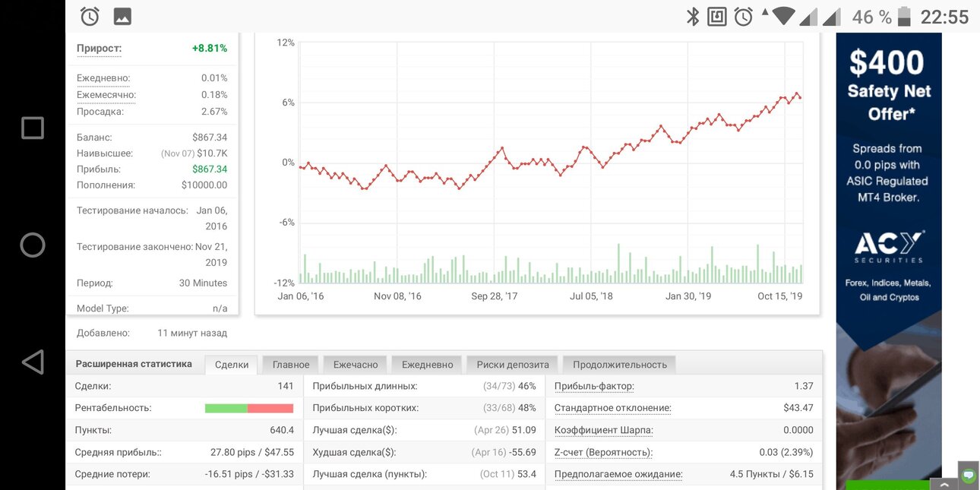The height and width of the screenshot is (490, 980).
Task: Tap the battery icon in status bar
Action: click(904, 16)
